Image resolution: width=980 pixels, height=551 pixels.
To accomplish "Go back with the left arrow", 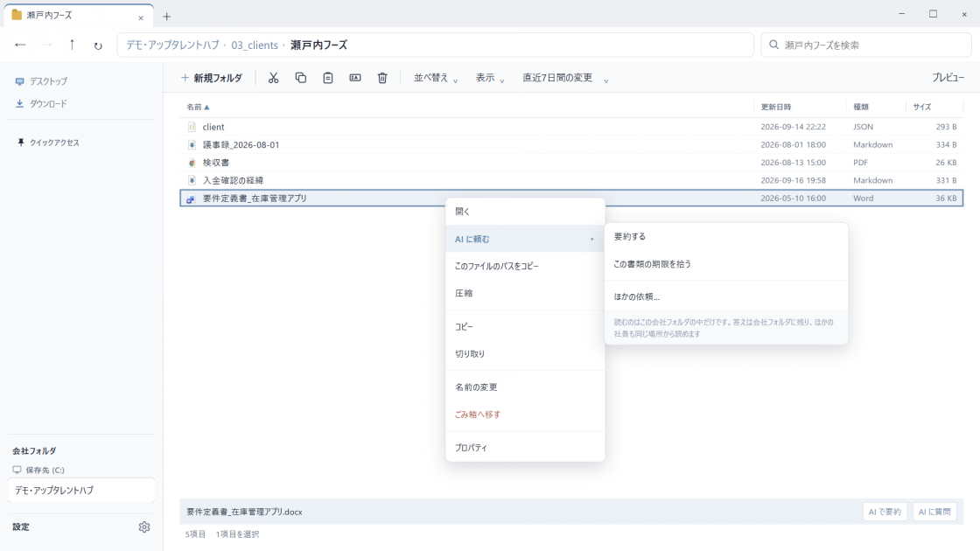I will pos(20,45).
